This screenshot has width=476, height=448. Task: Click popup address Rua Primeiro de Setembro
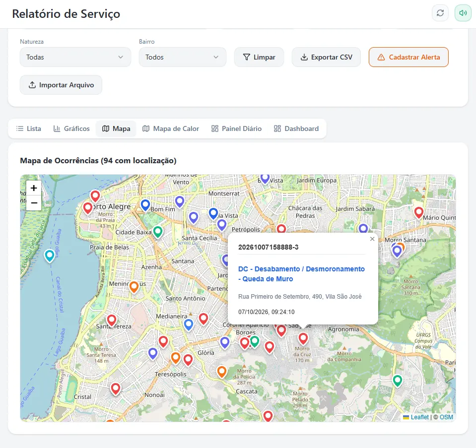300,297
